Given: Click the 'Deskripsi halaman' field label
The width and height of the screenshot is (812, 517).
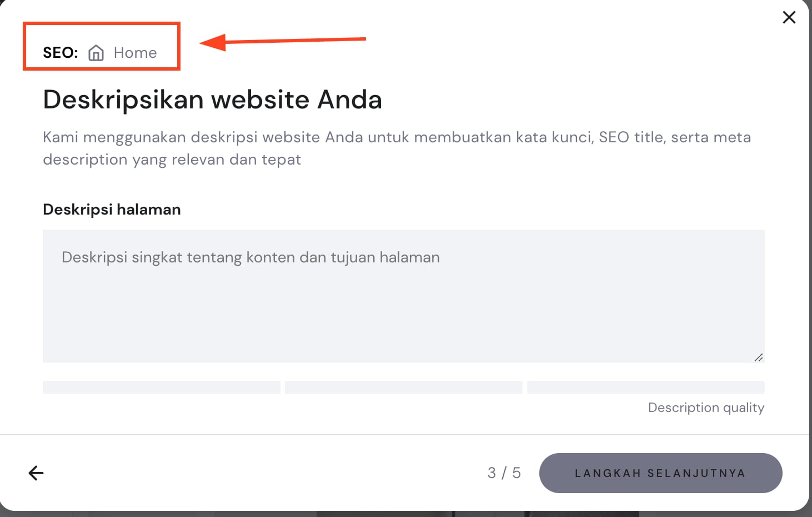Looking at the screenshot, I should pos(112,210).
